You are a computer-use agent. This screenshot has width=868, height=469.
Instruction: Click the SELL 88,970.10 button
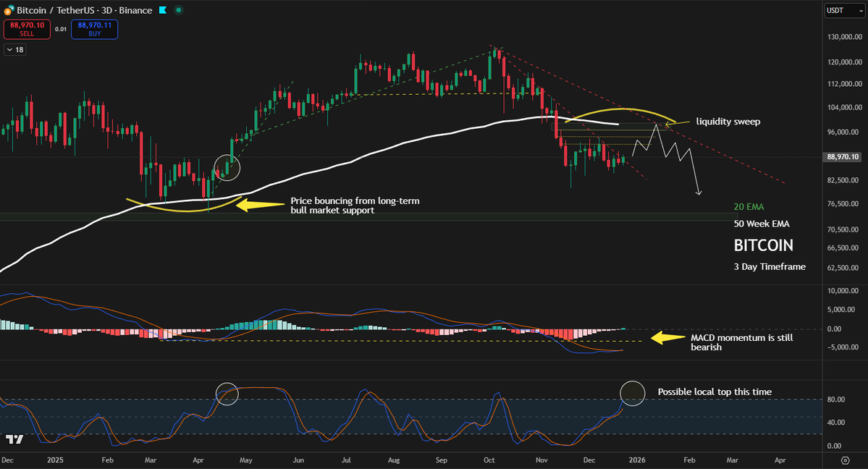click(27, 30)
